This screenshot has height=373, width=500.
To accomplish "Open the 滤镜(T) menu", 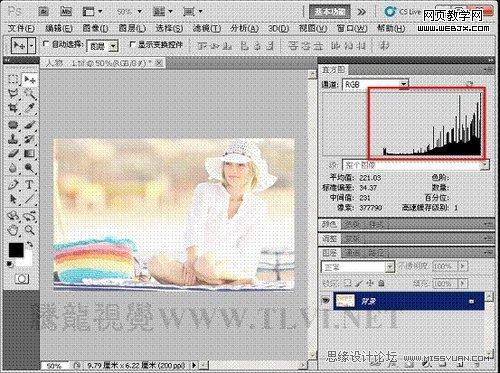I will [x=207, y=28].
